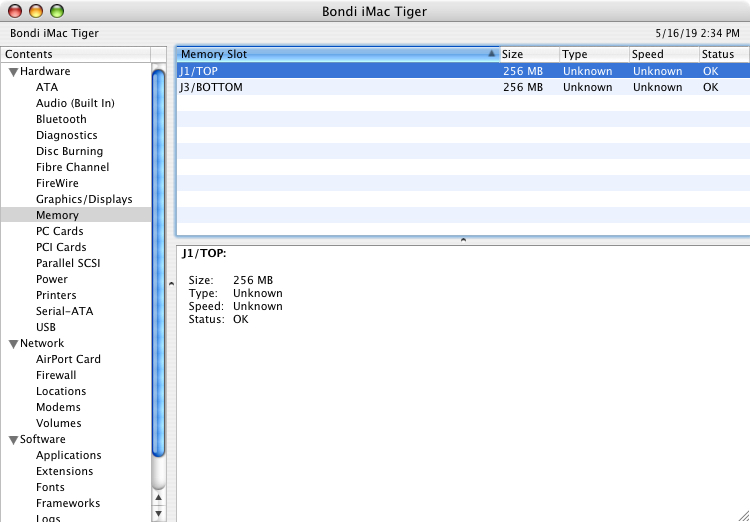Sort by Memory Slot column header
Screen dimensions: 750x522
point(338,55)
